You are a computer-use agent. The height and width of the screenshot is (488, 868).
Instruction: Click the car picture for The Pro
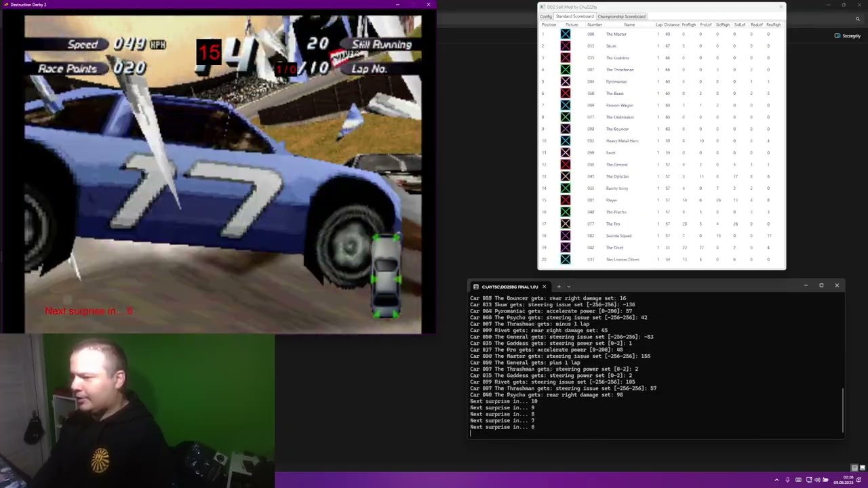tap(566, 224)
